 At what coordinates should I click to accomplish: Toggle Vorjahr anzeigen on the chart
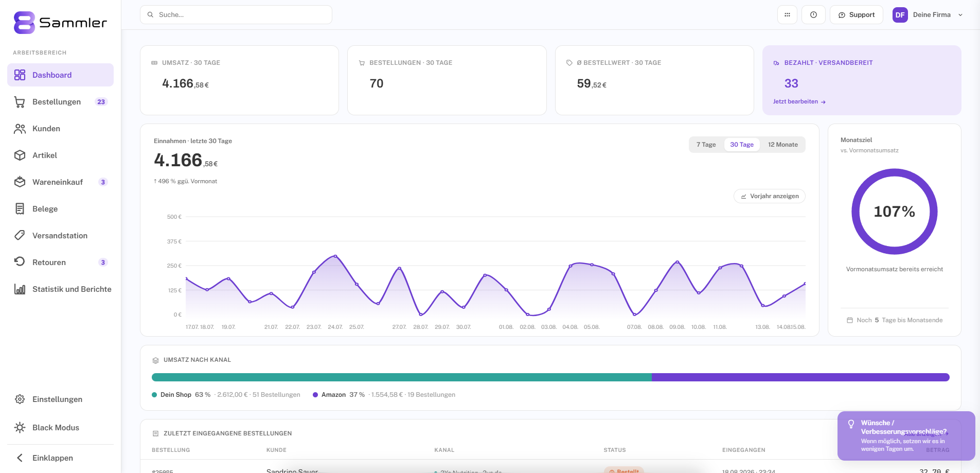770,196
